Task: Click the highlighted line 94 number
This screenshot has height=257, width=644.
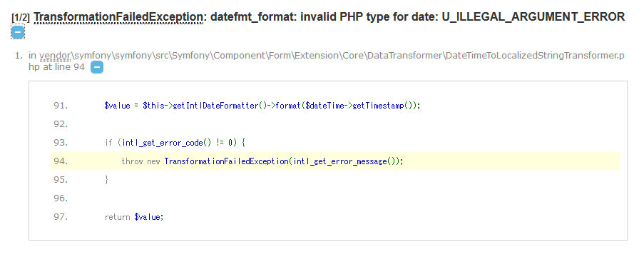Action: (x=61, y=161)
